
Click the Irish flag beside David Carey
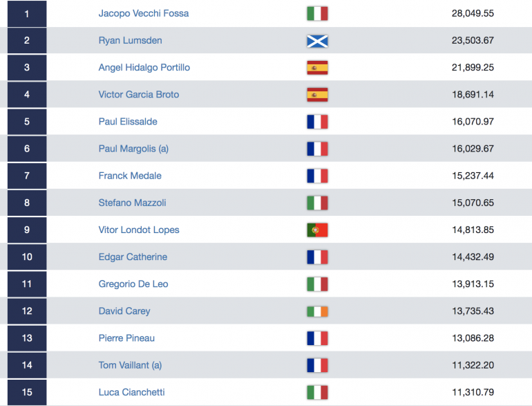pyautogui.click(x=317, y=311)
